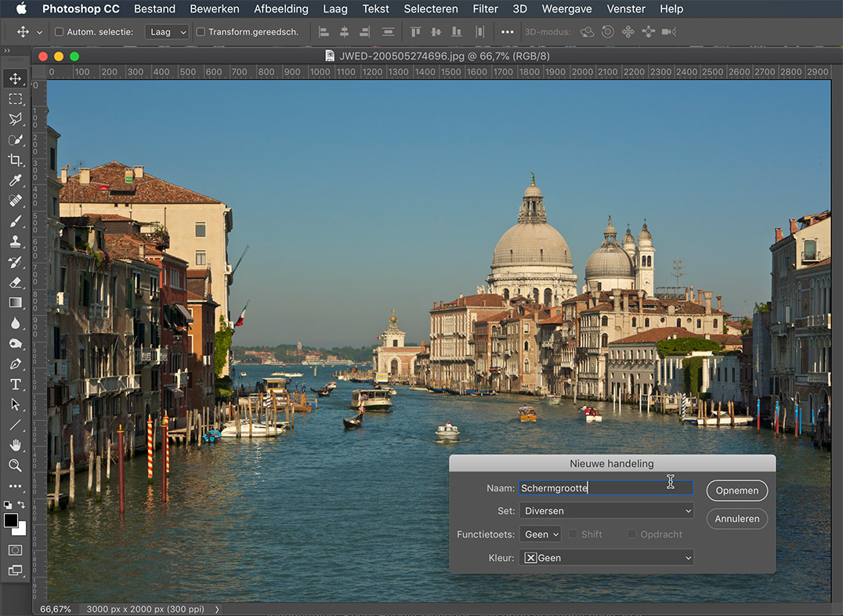Open the Set dropdown showing Diversen
This screenshot has height=616, width=843.
point(606,511)
